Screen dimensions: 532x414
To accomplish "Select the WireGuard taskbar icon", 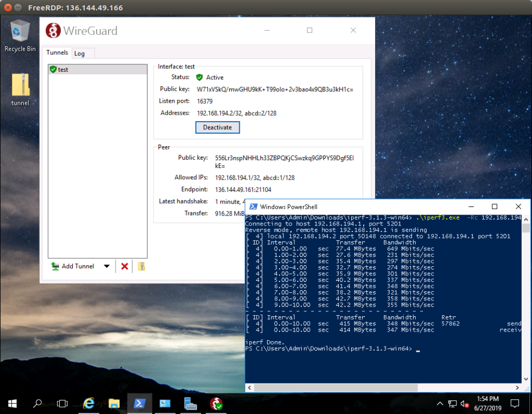I will tap(216, 404).
